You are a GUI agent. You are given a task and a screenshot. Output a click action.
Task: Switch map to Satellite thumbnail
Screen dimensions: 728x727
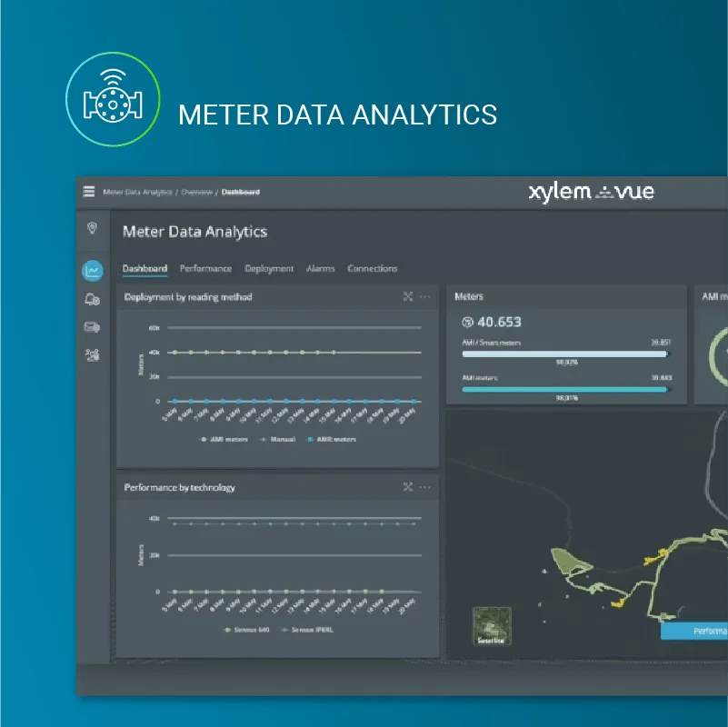tap(492, 626)
